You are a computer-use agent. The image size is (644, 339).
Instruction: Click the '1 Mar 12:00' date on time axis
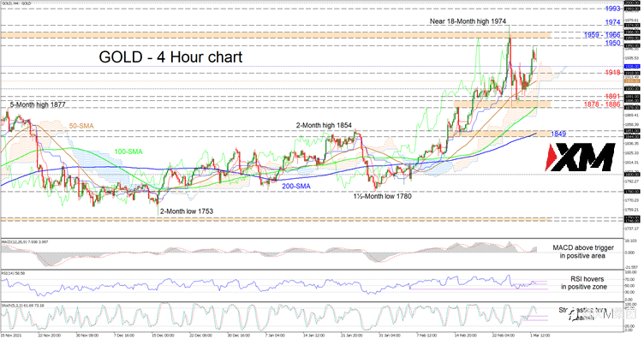point(540,336)
